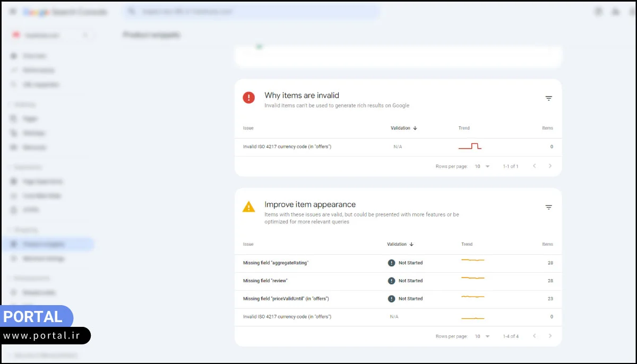The height and width of the screenshot is (364, 637).
Task: Click the next page arrow on the appearance card
Action: 550,336
